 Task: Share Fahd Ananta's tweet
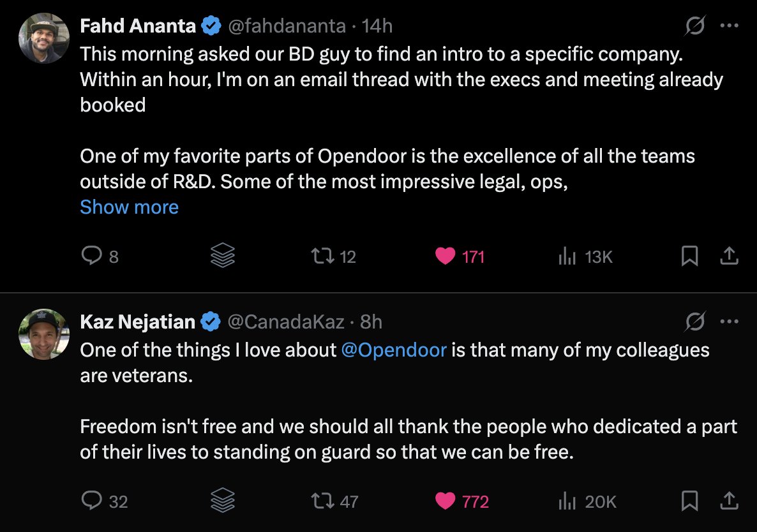point(729,256)
